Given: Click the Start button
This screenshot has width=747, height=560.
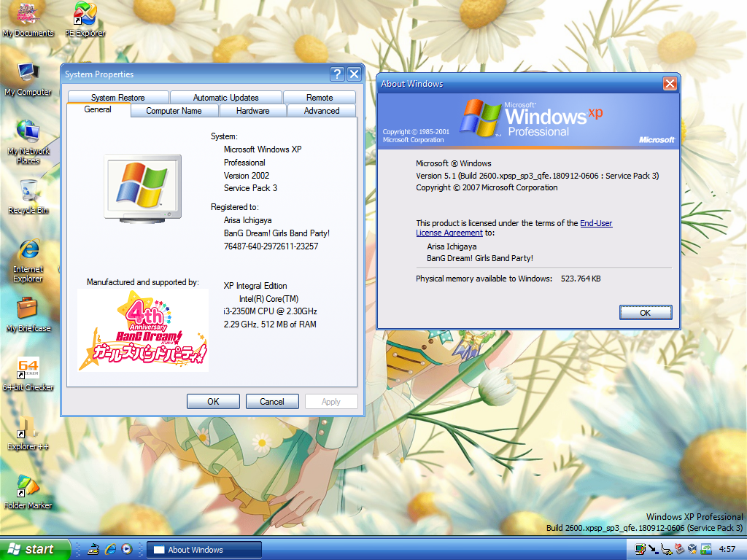Looking at the screenshot, I should (35, 549).
